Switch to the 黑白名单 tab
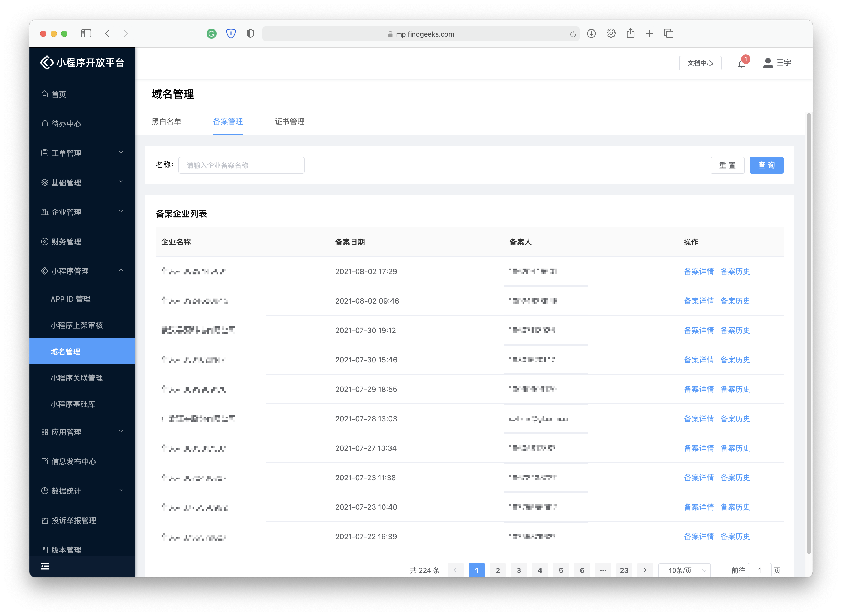The width and height of the screenshot is (842, 616). [x=166, y=122]
